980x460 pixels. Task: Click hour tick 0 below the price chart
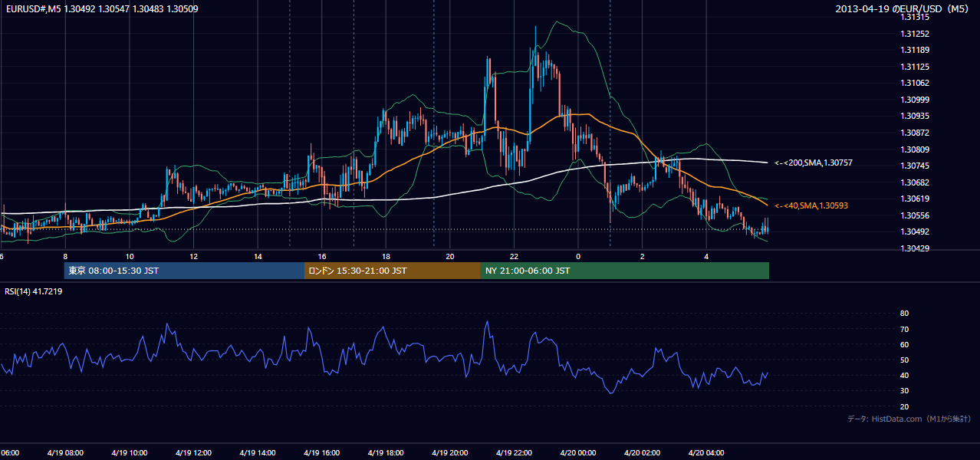point(578,256)
